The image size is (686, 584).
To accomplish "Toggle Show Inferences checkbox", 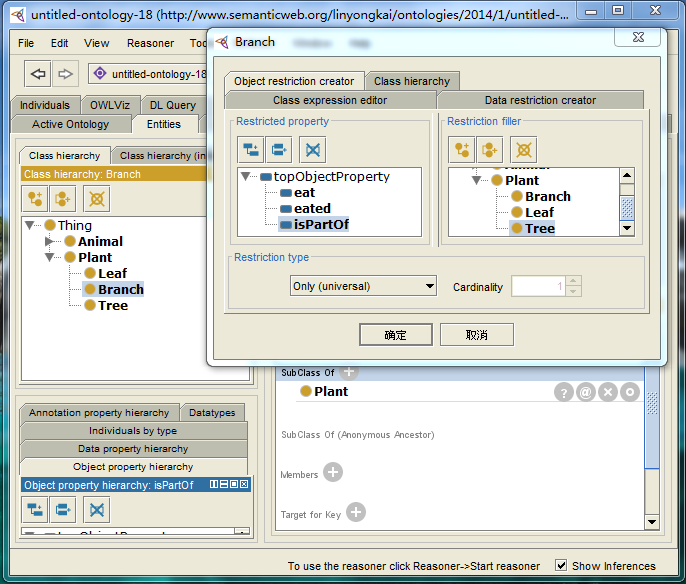I will click(x=561, y=565).
